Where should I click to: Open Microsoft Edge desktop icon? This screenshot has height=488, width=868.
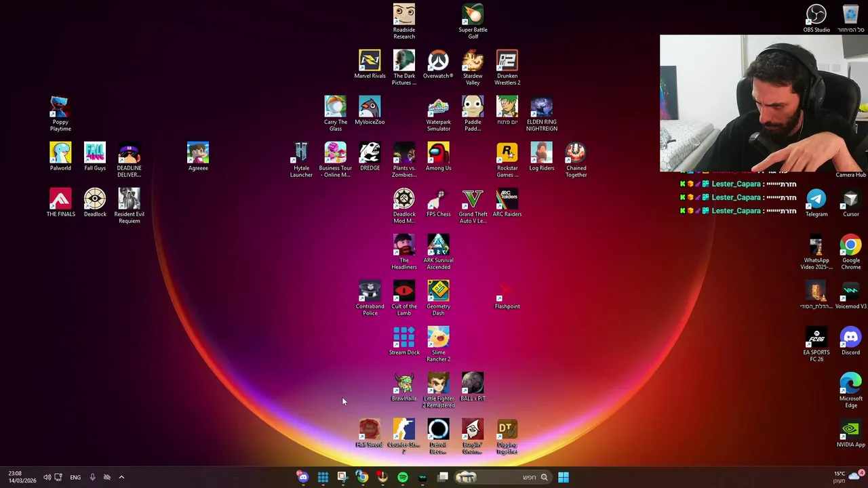pos(850,390)
